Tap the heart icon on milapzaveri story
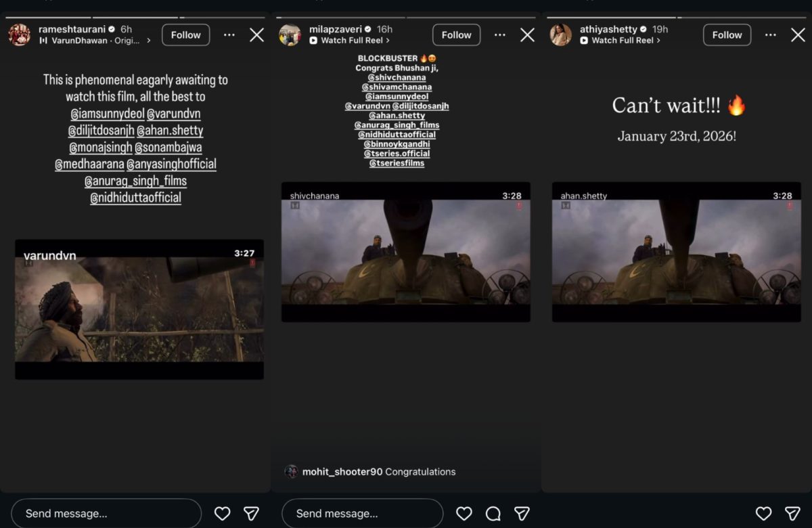This screenshot has height=528, width=812. pos(464,514)
